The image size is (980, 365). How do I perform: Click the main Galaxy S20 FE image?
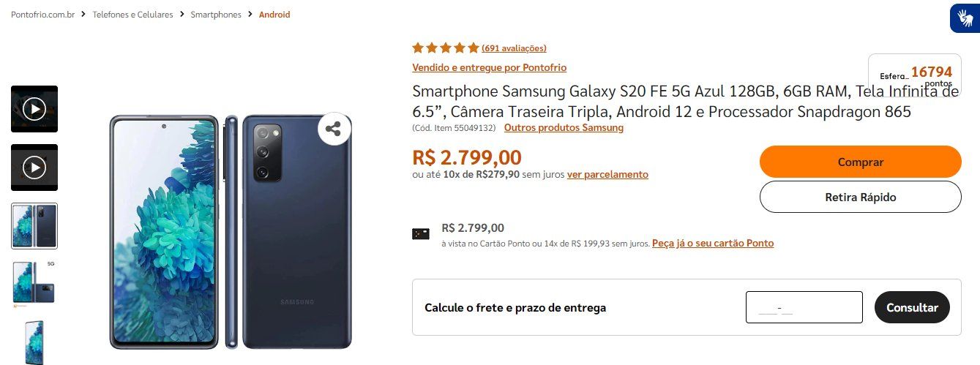(231, 231)
